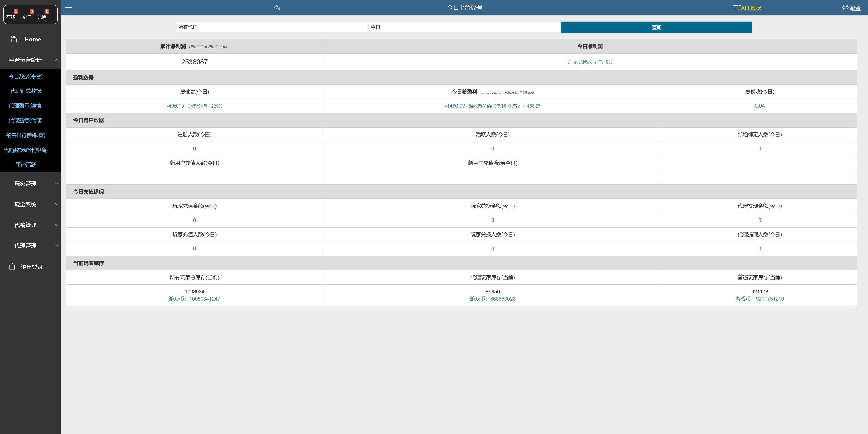Open the 所有代理 agent dropdown
Viewport: 868px width, 434px height.
(271, 27)
